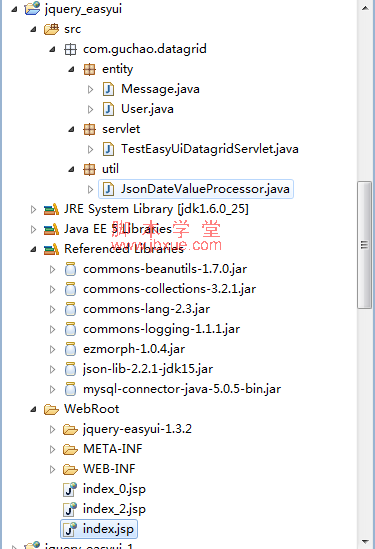Collapse the util package node

pyautogui.click(x=71, y=169)
